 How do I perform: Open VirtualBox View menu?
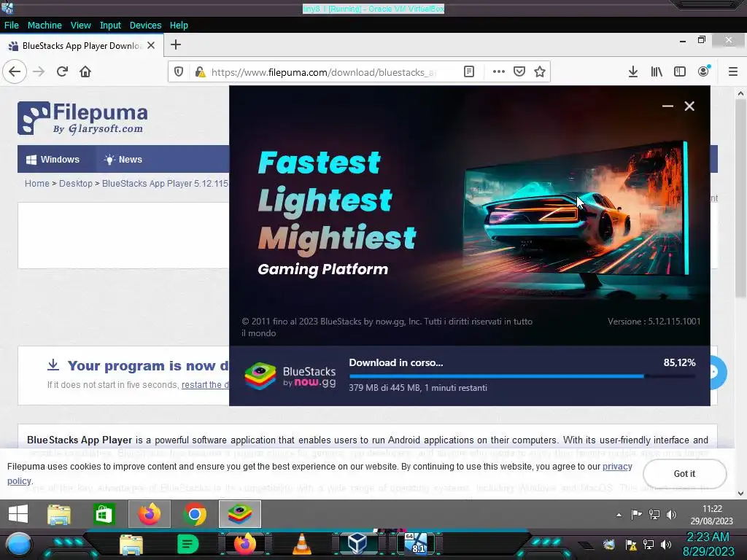80,26
